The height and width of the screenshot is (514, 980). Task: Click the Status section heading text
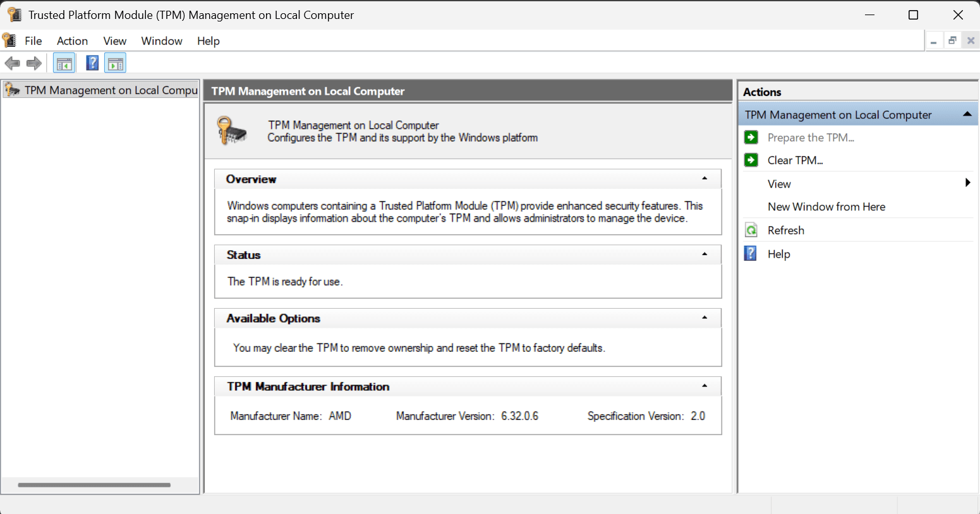click(243, 255)
